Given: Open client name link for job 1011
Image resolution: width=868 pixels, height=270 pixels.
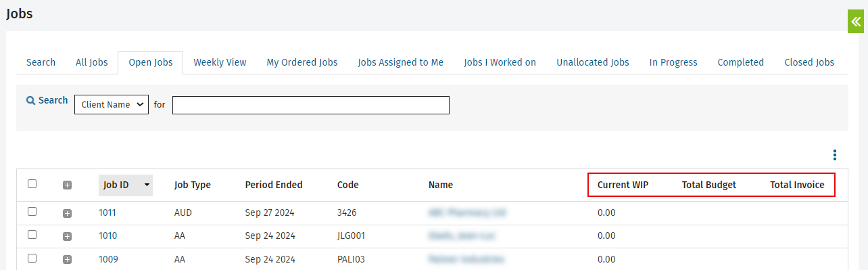Looking at the screenshot, I should click(x=467, y=212).
